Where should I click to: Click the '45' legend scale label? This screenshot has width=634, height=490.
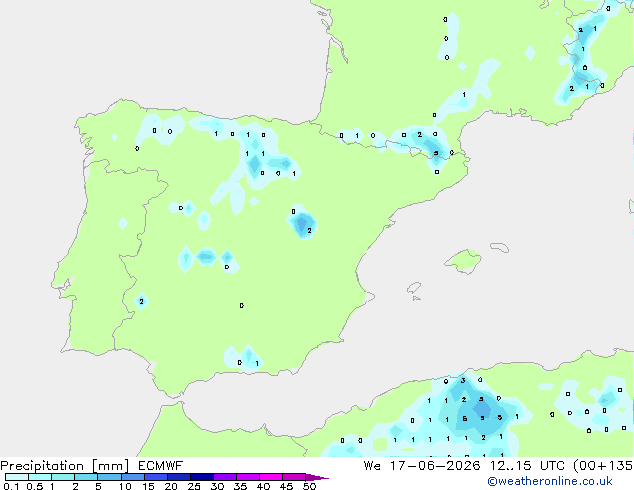pyautogui.click(x=286, y=486)
